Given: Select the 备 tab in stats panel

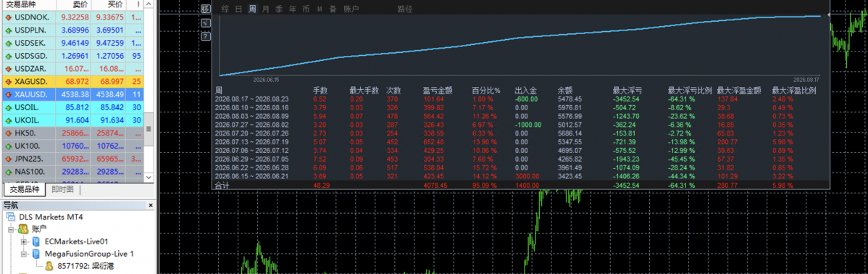Looking at the screenshot, I should (x=333, y=9).
